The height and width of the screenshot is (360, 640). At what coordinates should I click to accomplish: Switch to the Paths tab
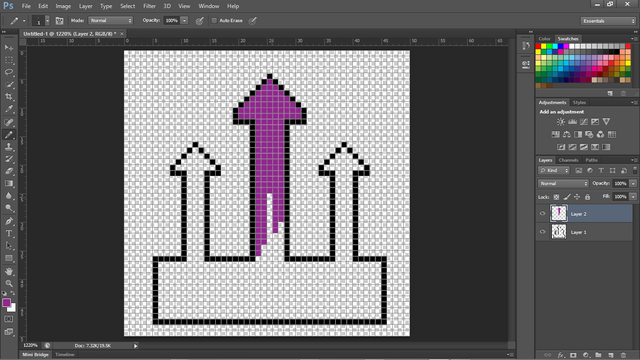point(591,160)
